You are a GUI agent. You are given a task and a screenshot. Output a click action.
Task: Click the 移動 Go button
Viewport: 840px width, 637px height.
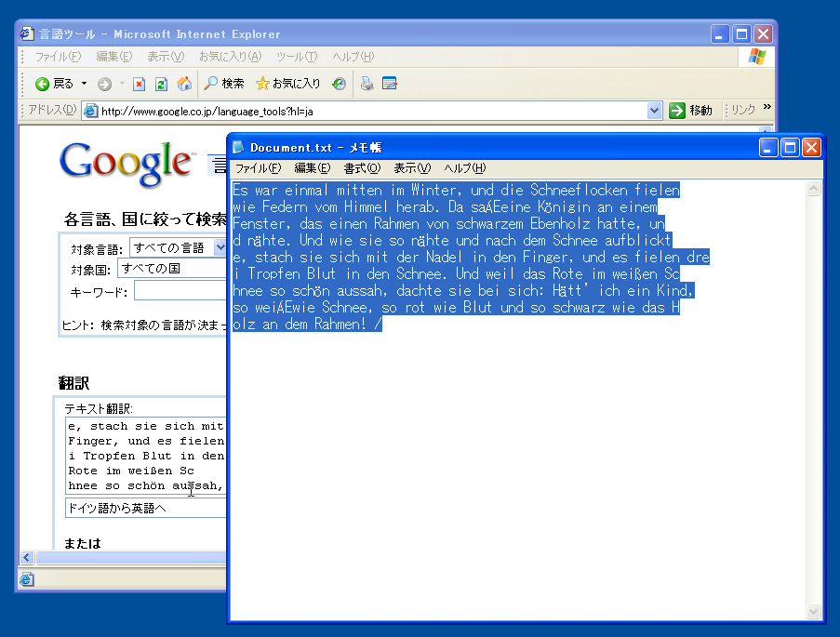pyautogui.click(x=690, y=111)
